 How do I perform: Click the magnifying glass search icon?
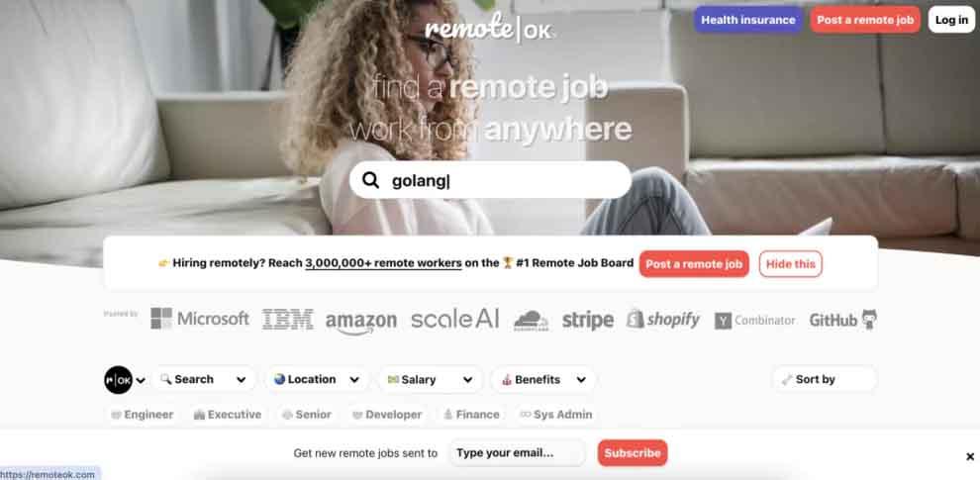370,181
